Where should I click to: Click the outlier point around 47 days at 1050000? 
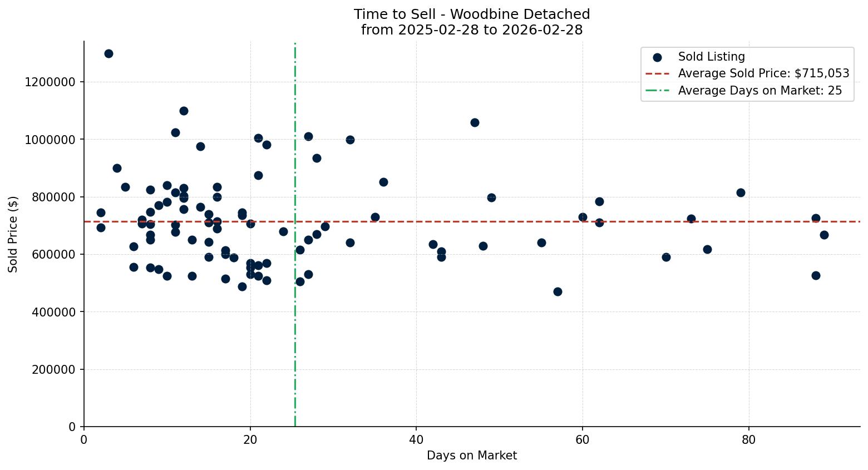pyautogui.click(x=475, y=122)
